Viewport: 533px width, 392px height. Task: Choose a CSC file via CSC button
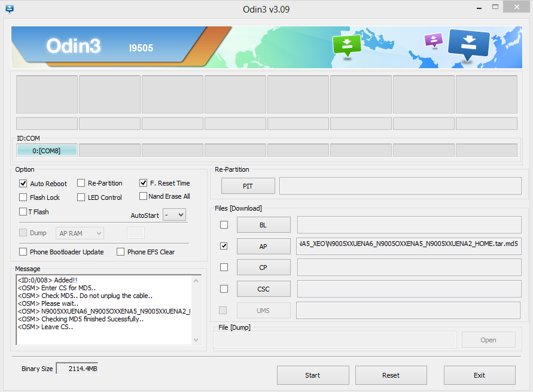(x=263, y=289)
